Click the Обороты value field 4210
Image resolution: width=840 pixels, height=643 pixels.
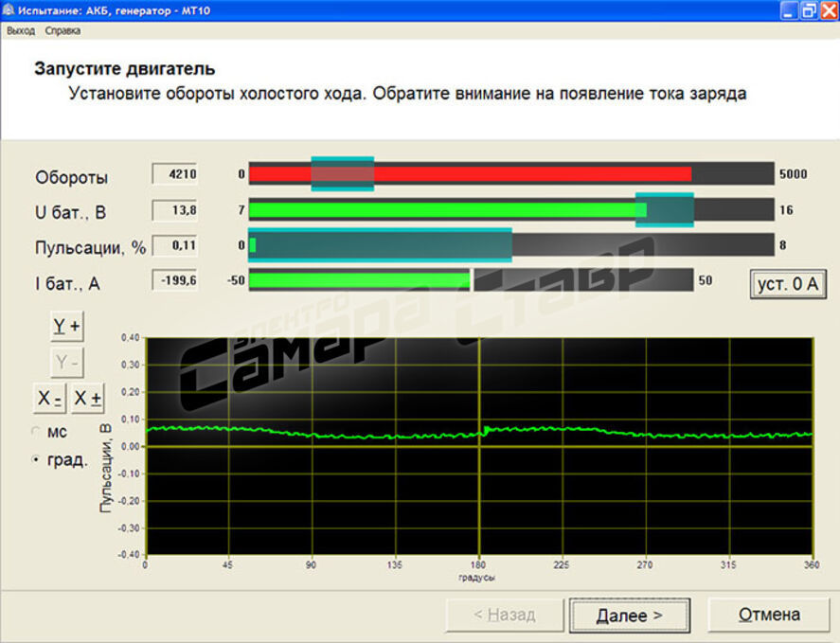174,174
